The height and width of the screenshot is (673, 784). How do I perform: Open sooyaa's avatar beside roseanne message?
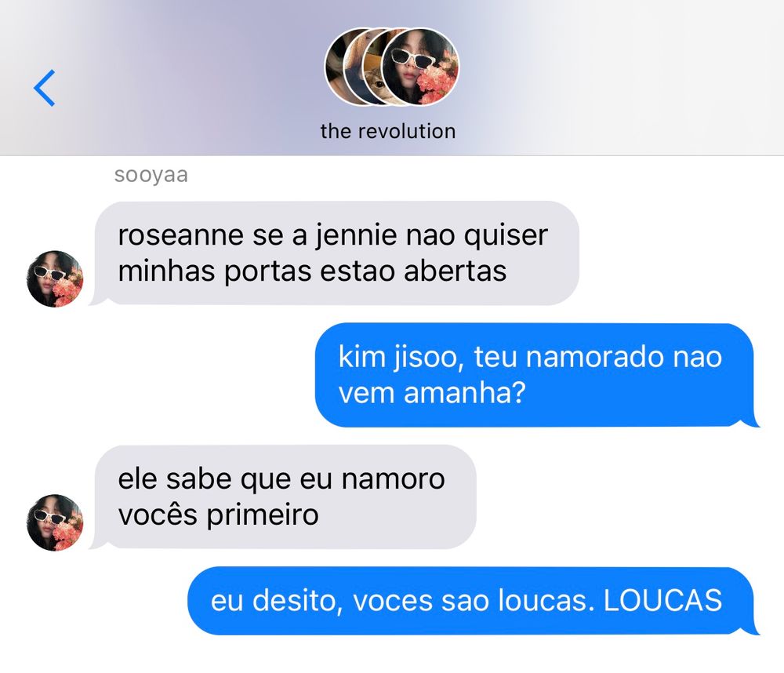tap(55, 278)
